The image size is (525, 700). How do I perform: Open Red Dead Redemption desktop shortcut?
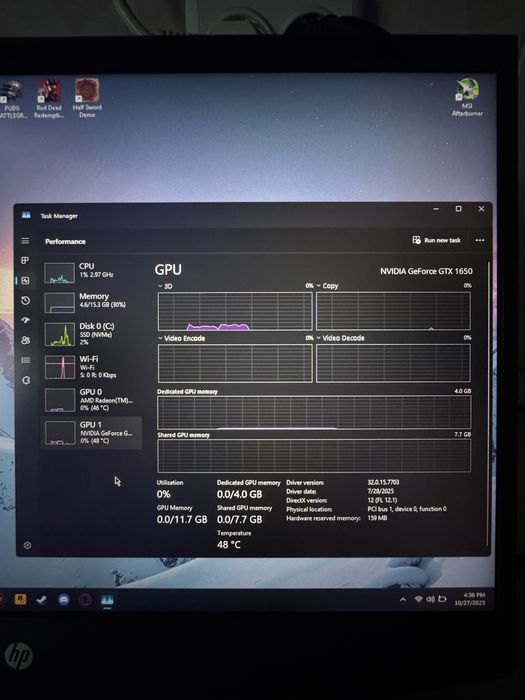click(x=49, y=99)
